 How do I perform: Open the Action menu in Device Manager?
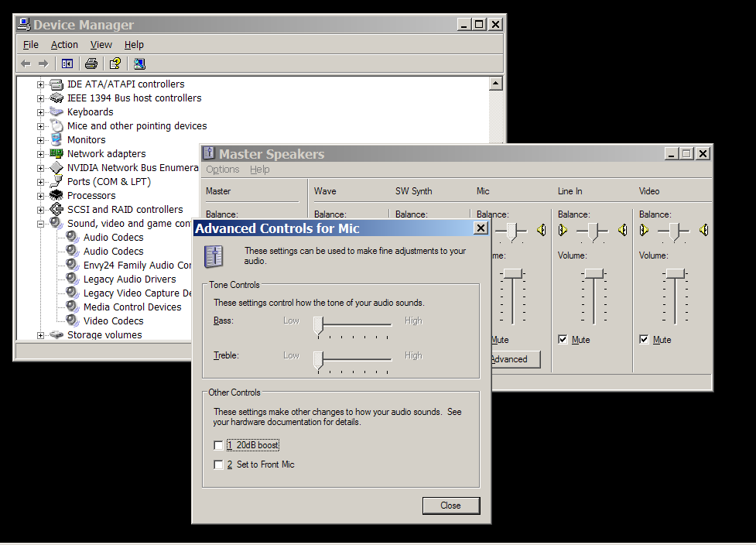click(64, 45)
